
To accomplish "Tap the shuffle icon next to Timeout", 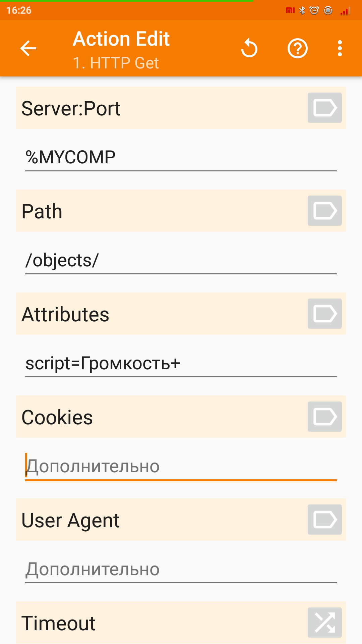I will click(x=324, y=622).
